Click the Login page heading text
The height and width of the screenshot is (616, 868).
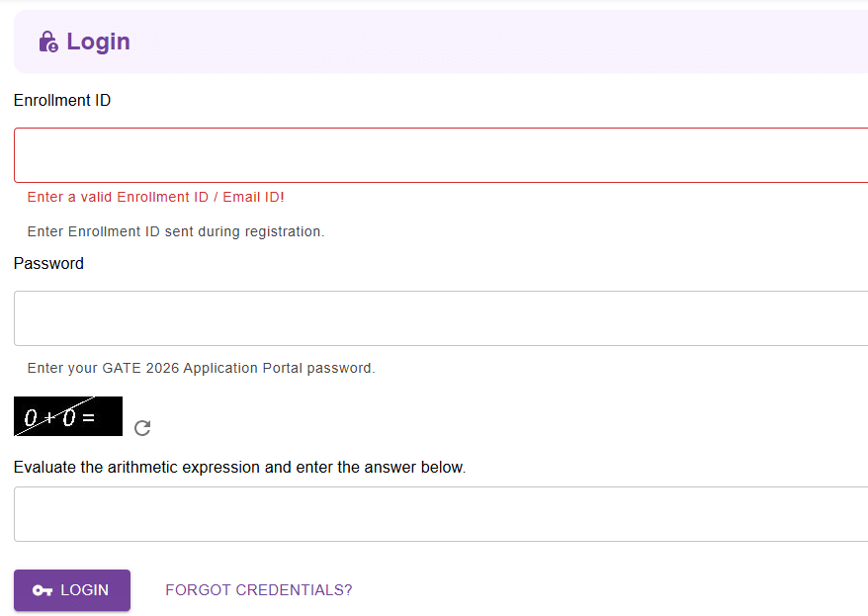tap(98, 41)
